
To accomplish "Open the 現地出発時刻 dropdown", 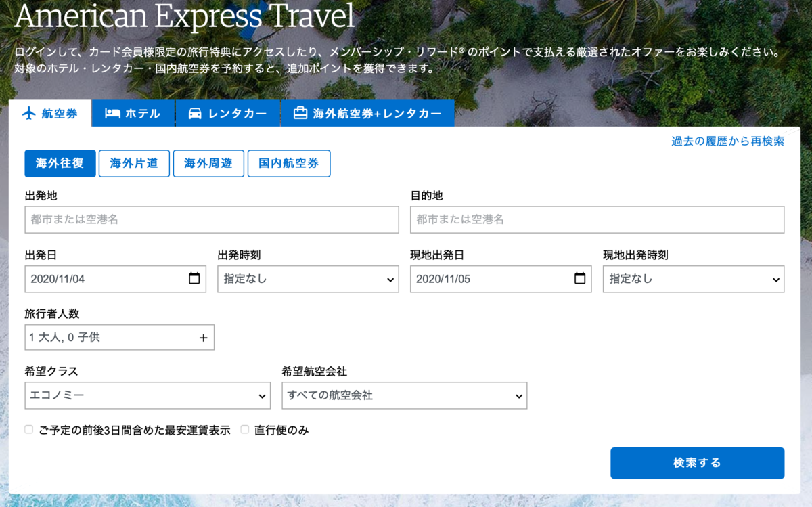I will (694, 279).
